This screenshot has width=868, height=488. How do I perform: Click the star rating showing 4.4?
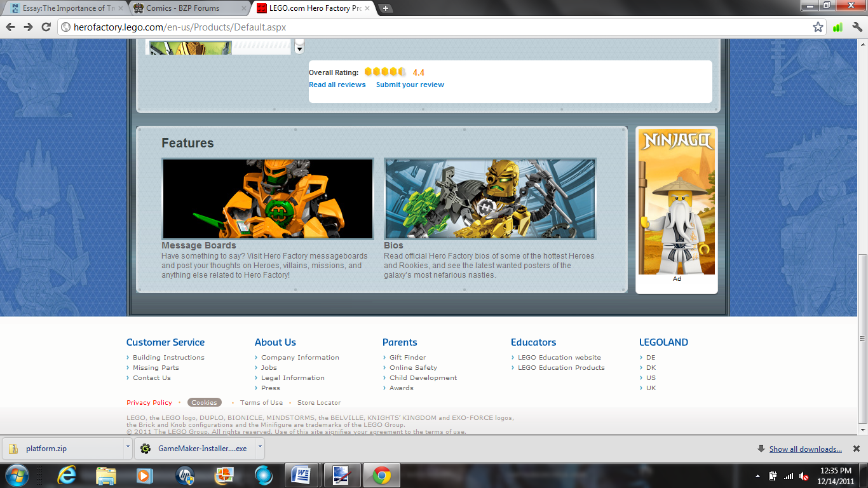(x=385, y=72)
